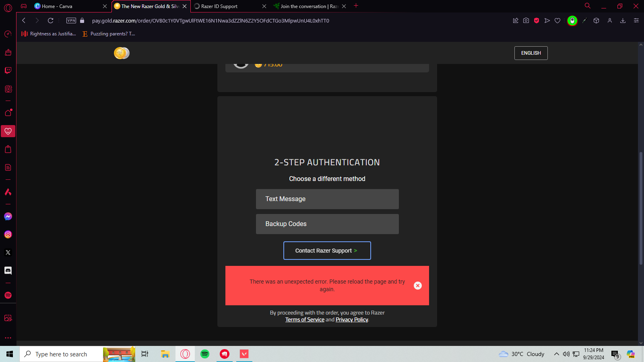This screenshot has height=362, width=644.
Task: Click Contact Razer Support button
Action: 327,251
